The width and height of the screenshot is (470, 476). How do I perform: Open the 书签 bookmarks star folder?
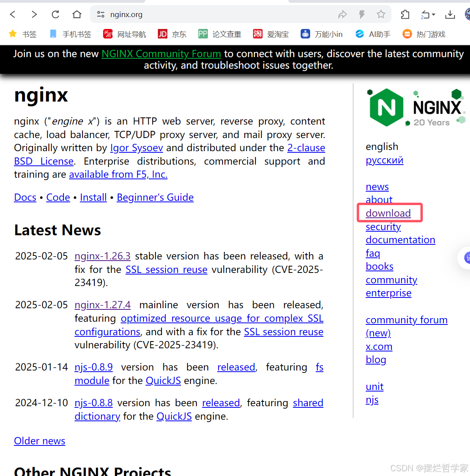click(23, 34)
